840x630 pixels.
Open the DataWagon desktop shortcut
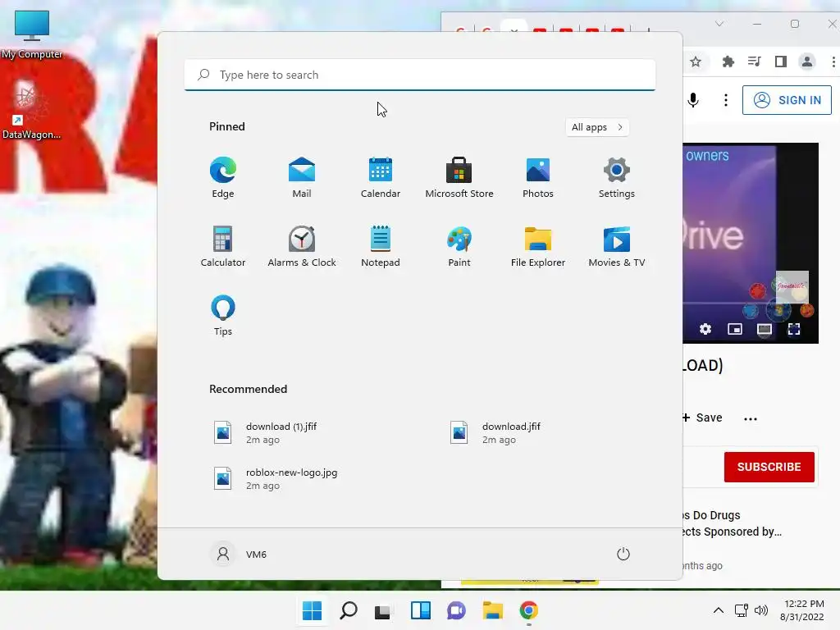[31, 110]
